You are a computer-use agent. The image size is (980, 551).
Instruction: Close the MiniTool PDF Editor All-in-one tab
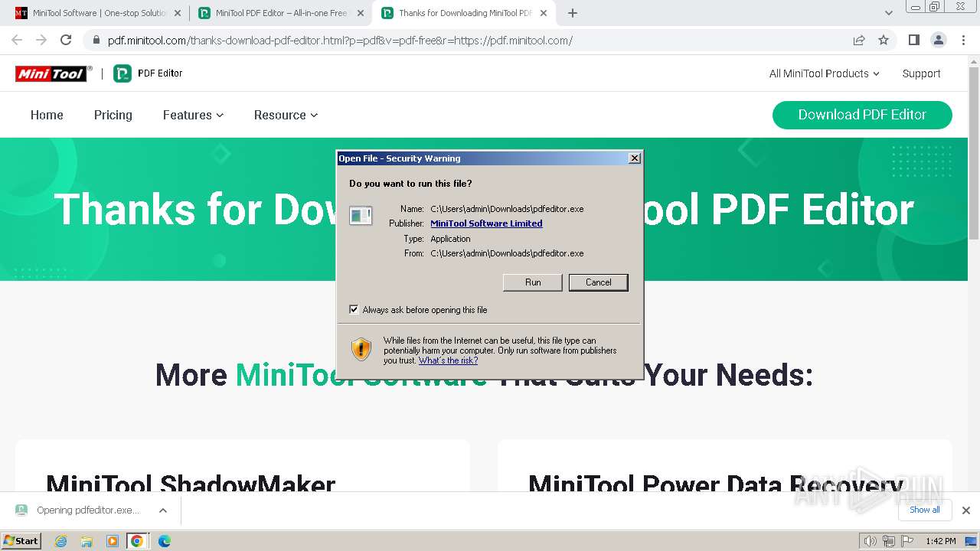pyautogui.click(x=359, y=13)
